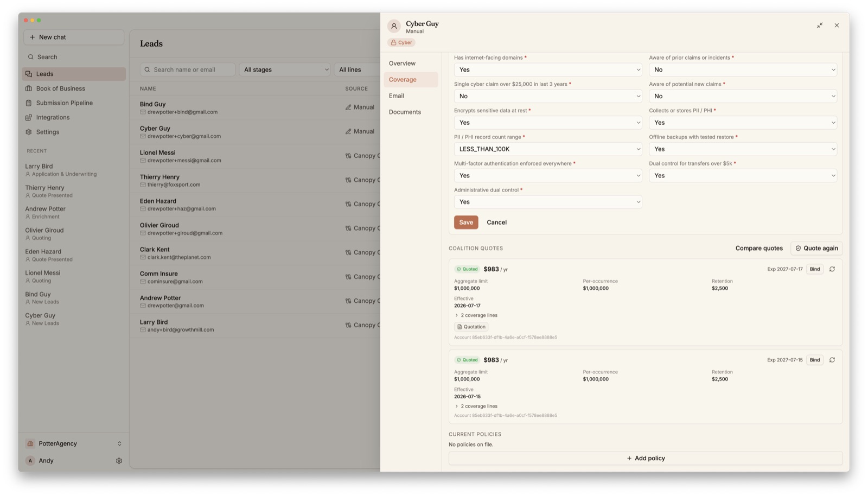Click the Add policy button

[646, 459]
